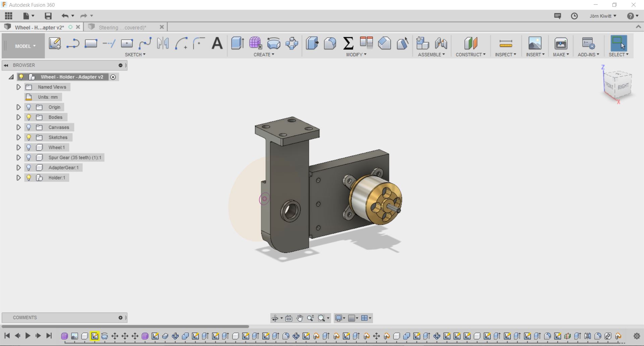
Task: Collapse the BROWSER panel arrows
Action: point(6,65)
